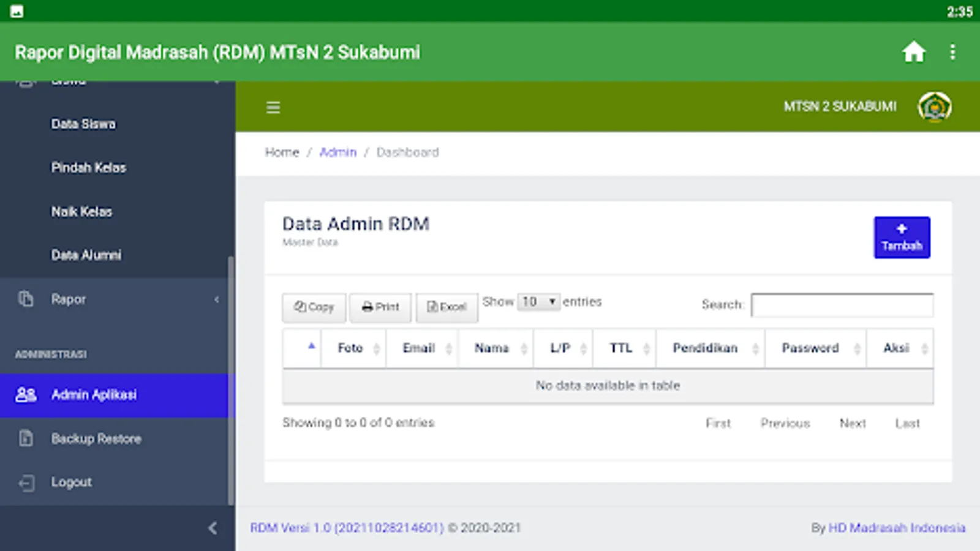
Task: Sort table by Password column
Action: (x=816, y=348)
